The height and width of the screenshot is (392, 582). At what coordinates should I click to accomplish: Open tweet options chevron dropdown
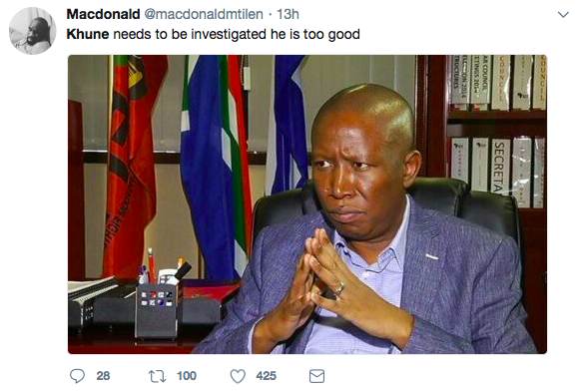563,15
